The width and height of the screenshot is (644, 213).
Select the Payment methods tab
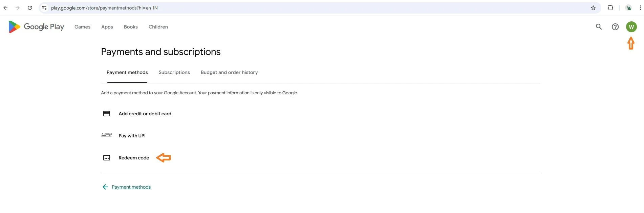(x=127, y=72)
